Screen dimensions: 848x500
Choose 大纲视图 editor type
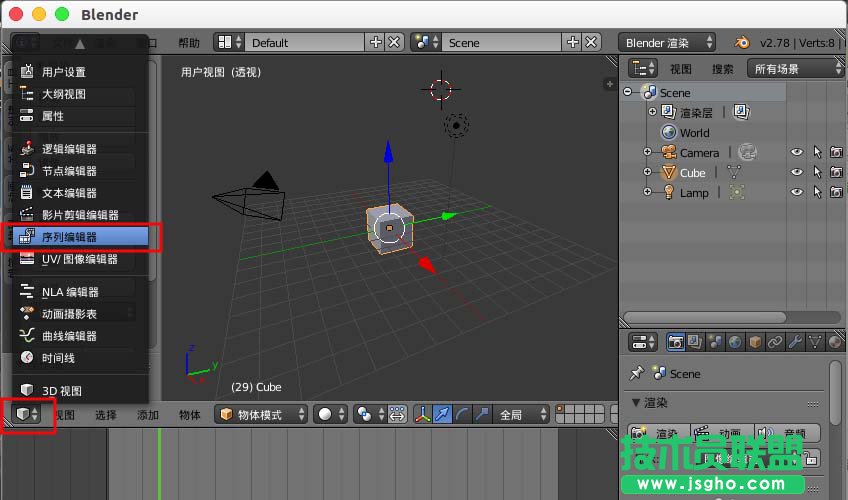[x=80, y=94]
